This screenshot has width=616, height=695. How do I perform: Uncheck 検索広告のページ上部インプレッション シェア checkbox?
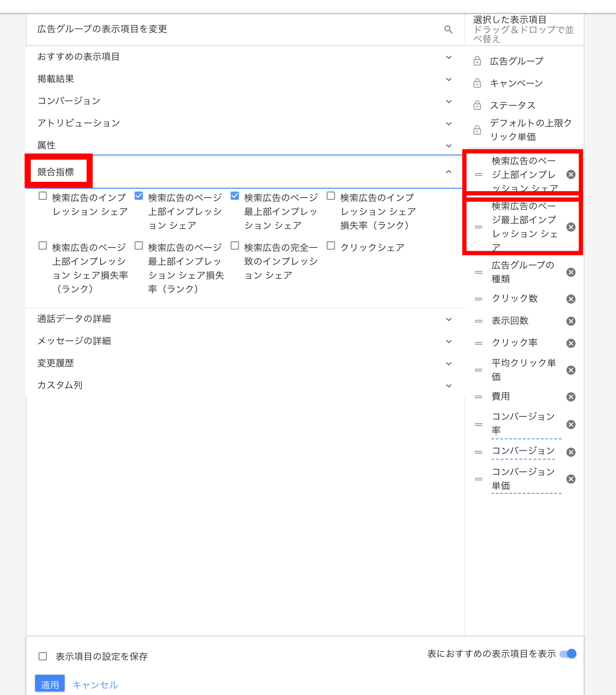(139, 196)
